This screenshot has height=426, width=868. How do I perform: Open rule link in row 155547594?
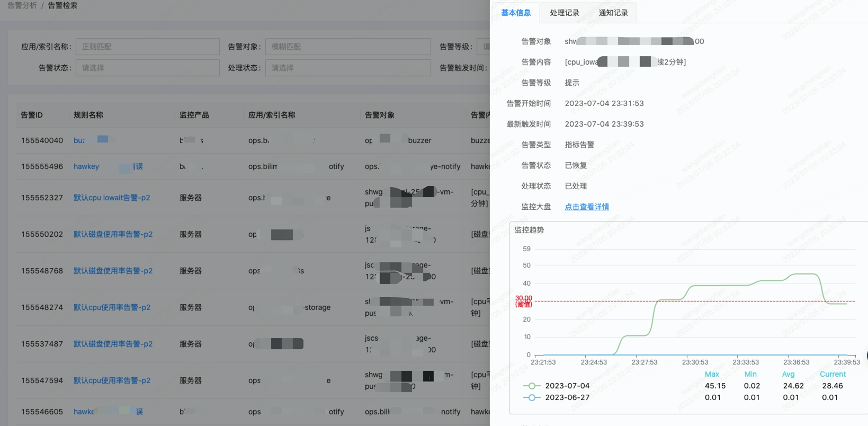(x=112, y=380)
